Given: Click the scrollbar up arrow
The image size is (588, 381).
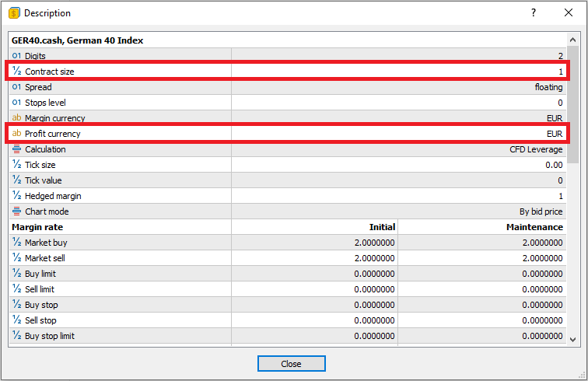Looking at the screenshot, I should click(x=573, y=39).
